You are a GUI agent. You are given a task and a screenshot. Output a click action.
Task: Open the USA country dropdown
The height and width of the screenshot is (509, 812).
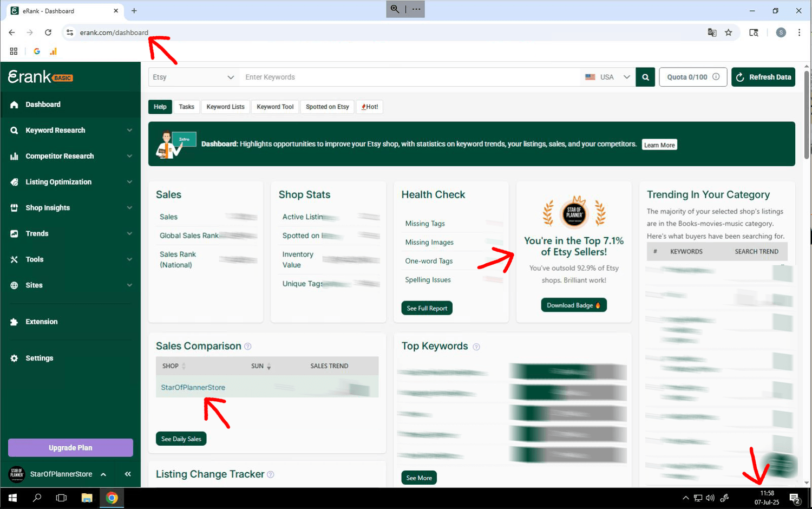607,77
